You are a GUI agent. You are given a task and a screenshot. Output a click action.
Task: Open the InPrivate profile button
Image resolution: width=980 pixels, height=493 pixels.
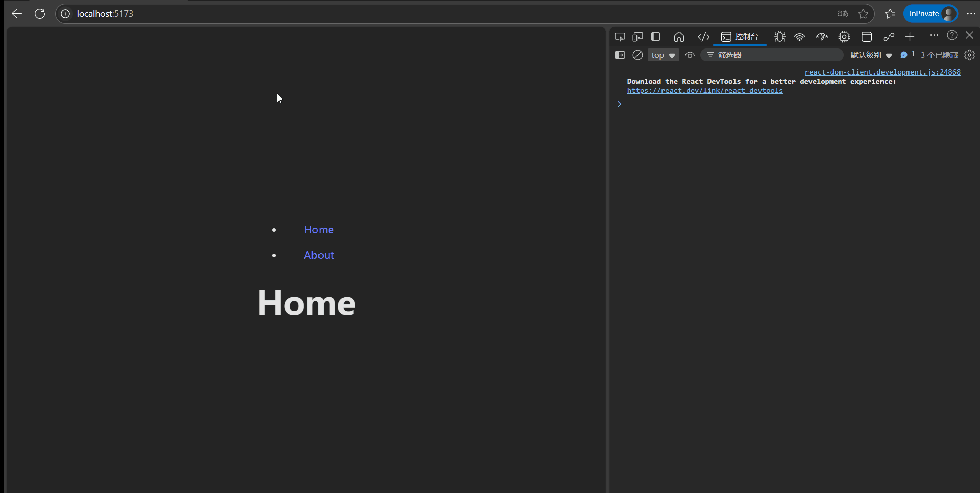[x=931, y=14]
